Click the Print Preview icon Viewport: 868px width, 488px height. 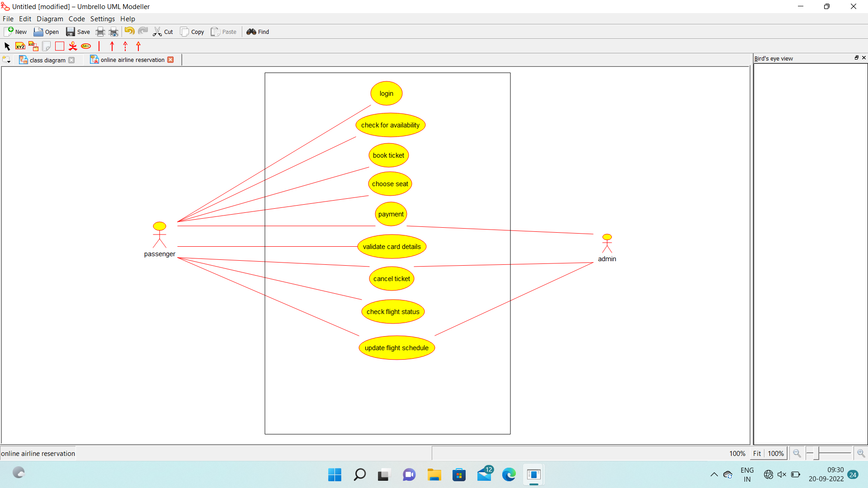click(x=113, y=32)
